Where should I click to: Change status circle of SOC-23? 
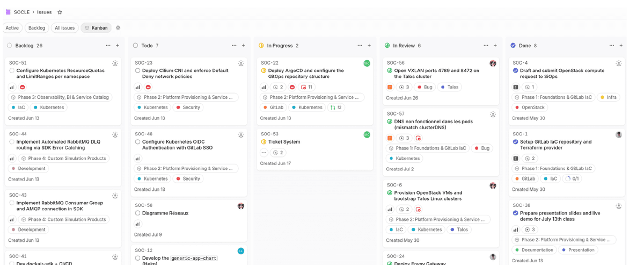tap(138, 70)
